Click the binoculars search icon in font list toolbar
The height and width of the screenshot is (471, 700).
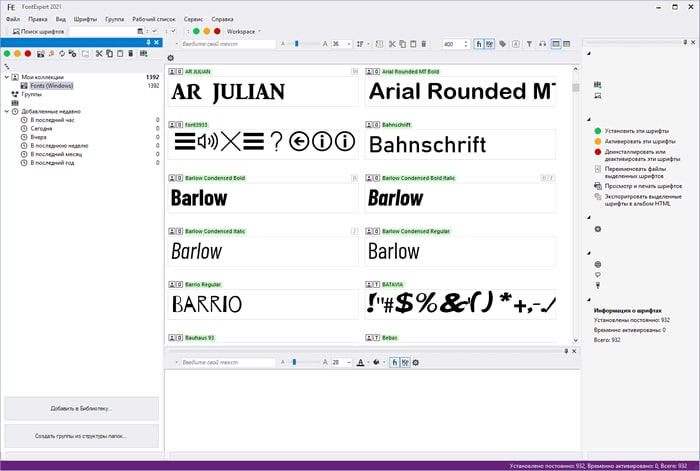(542, 44)
